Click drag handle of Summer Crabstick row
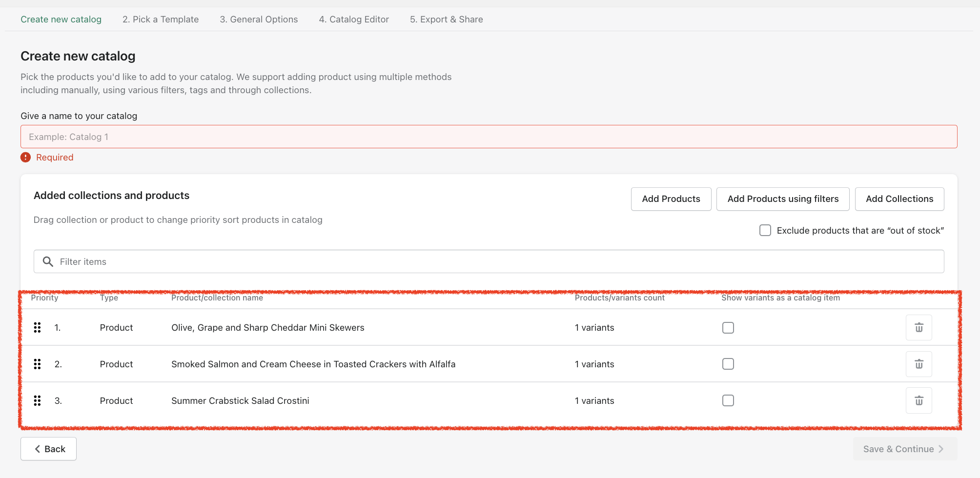The height and width of the screenshot is (478, 980). 37,400
